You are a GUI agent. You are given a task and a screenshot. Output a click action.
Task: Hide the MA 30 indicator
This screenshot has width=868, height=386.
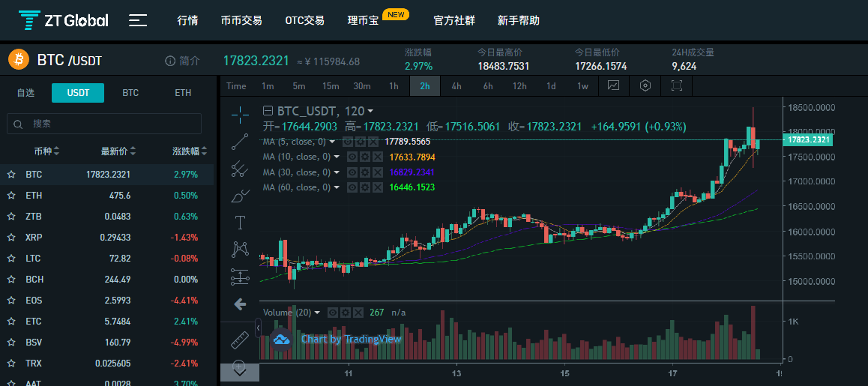(351, 172)
